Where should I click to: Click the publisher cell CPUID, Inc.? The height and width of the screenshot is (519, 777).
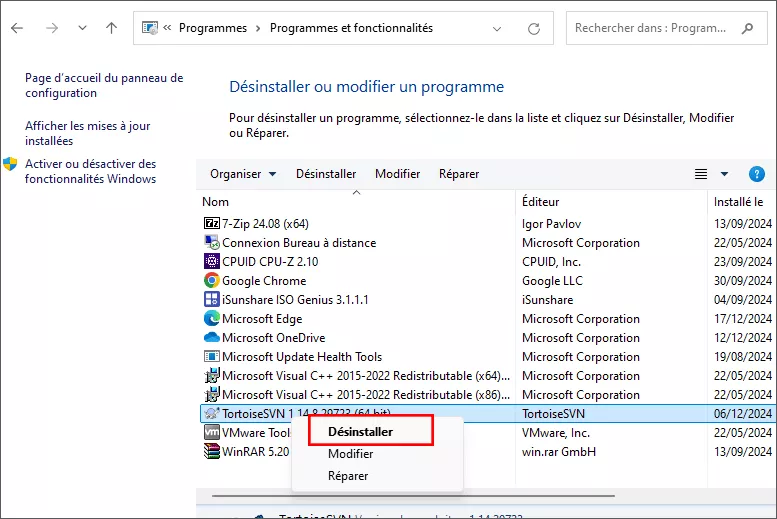551,261
